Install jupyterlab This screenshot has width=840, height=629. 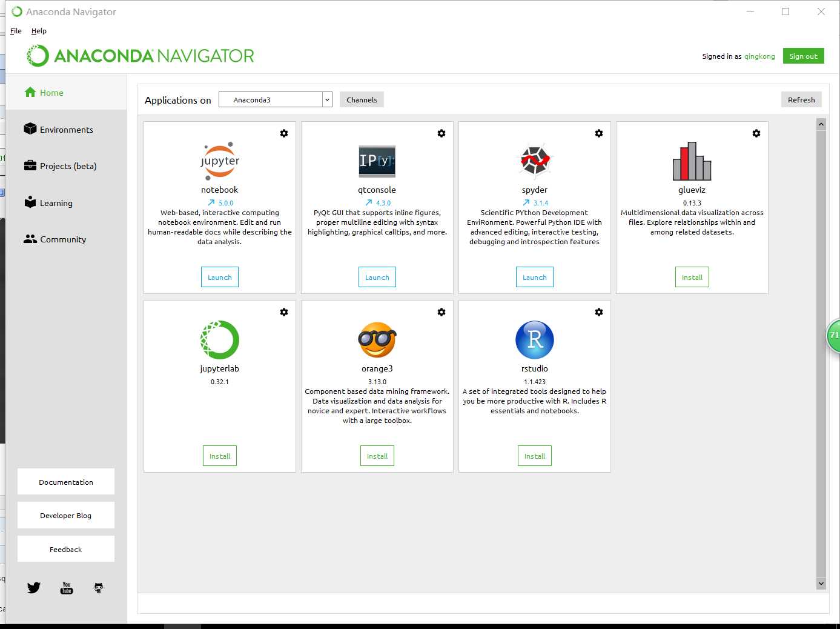220,456
